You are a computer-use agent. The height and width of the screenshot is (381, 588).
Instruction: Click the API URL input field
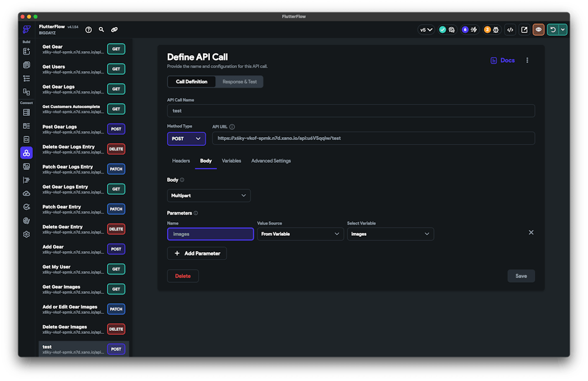coord(373,138)
